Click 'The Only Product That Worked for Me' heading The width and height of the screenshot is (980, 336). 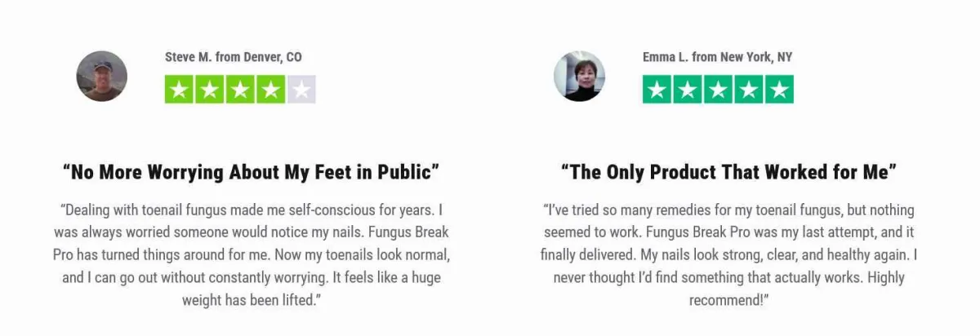729,173
